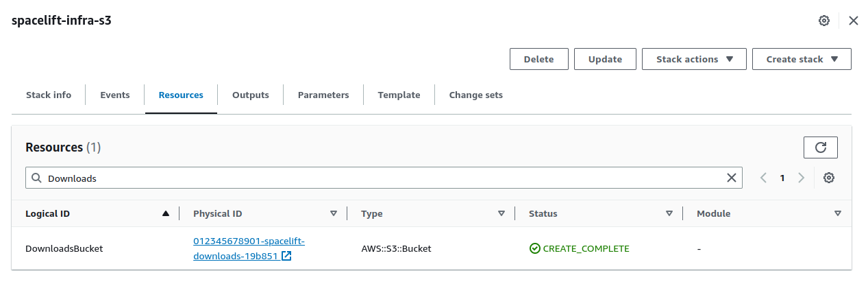Screen dimensions: 868x284
Task: Switch to the Events tab
Action: point(114,95)
